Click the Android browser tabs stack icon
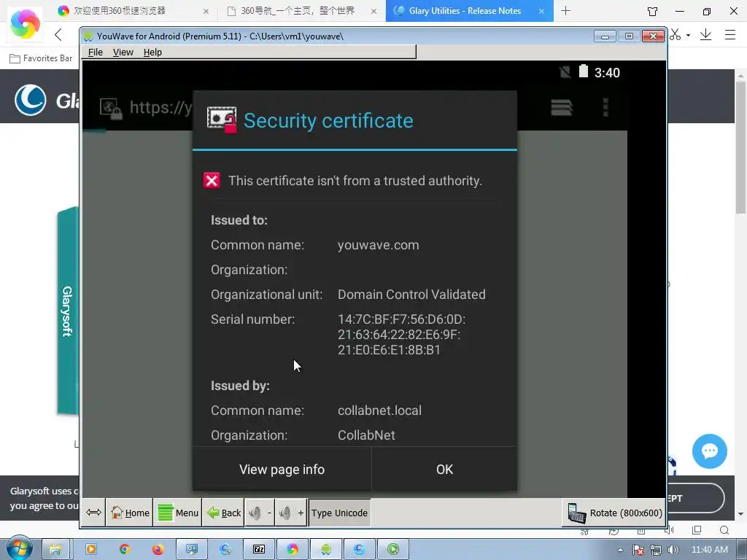This screenshot has height=560, width=747. [561, 107]
